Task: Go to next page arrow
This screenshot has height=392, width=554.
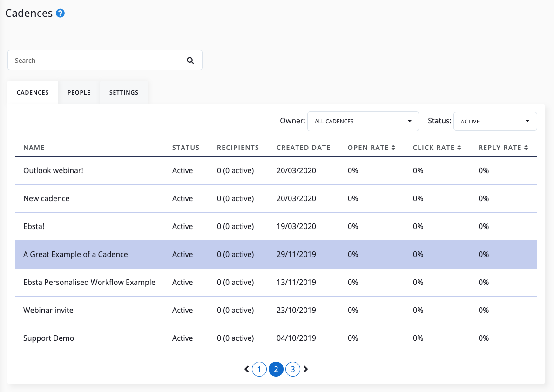Action: (306, 369)
